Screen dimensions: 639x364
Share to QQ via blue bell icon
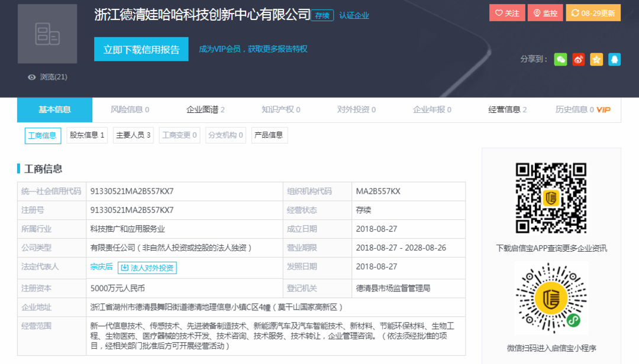[614, 60]
